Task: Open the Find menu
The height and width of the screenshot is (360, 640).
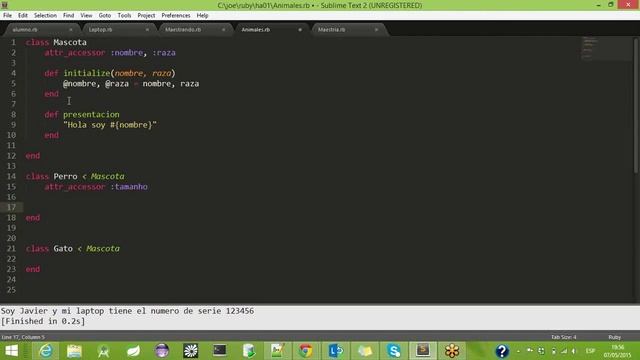Action: click(x=69, y=16)
